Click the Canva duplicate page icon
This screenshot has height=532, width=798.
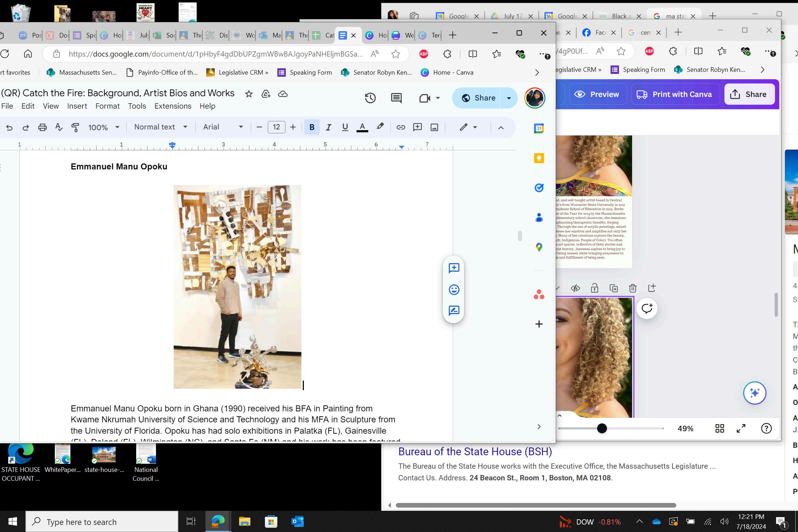(x=613, y=288)
